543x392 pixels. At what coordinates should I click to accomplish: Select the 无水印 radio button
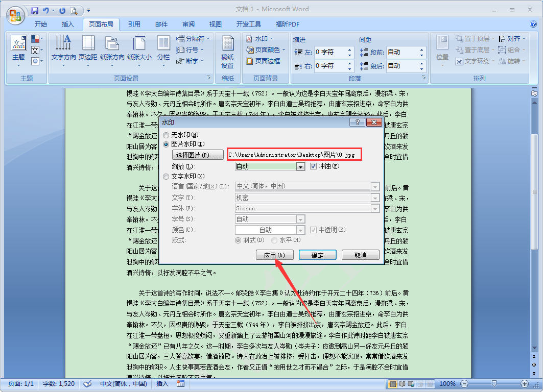click(x=165, y=134)
